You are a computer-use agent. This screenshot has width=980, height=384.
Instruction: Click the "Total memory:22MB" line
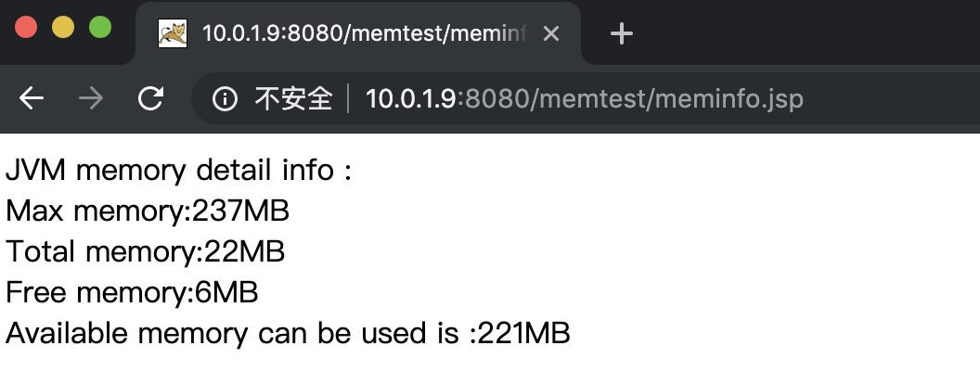click(x=145, y=251)
